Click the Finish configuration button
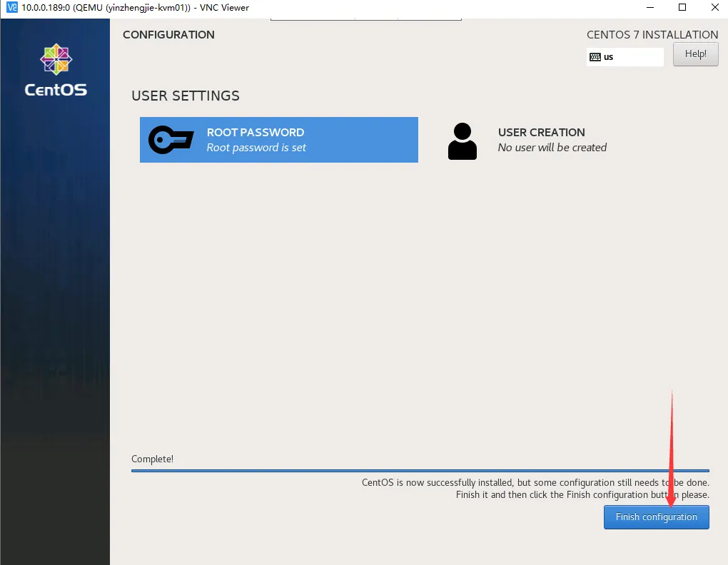728x565 pixels. [x=656, y=516]
